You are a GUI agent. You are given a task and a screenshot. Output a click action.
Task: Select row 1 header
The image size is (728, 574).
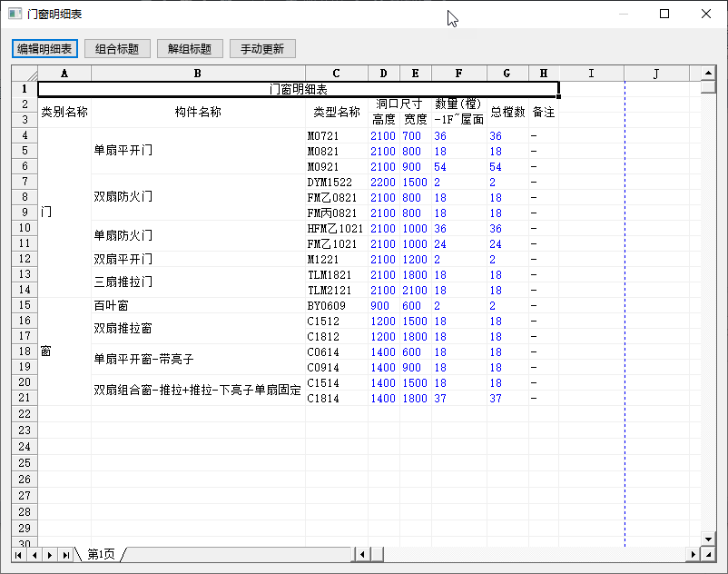(25, 89)
